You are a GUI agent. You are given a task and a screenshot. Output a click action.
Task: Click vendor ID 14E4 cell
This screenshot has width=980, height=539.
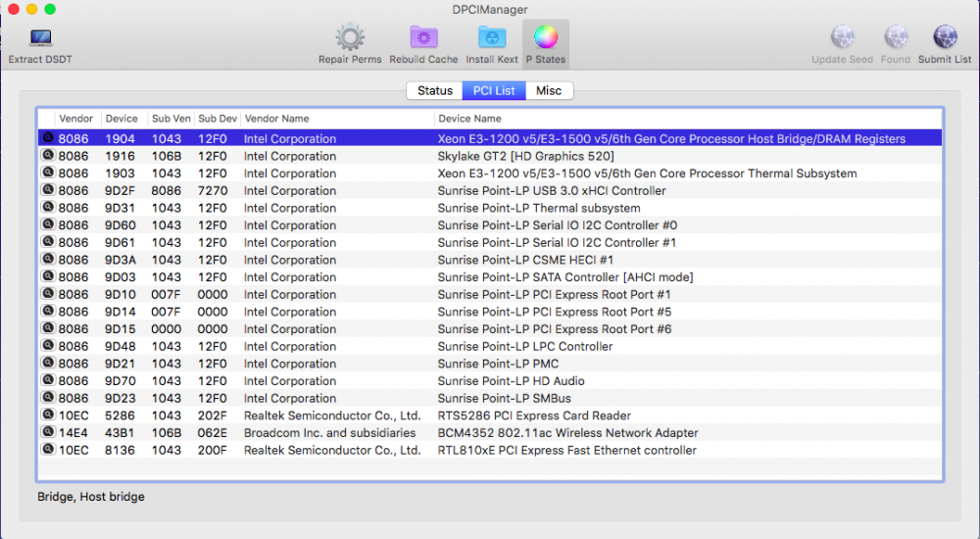click(x=73, y=433)
